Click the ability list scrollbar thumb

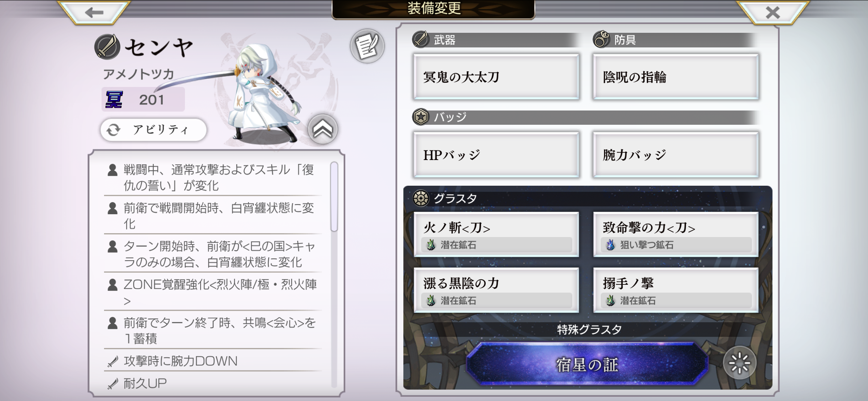click(334, 197)
